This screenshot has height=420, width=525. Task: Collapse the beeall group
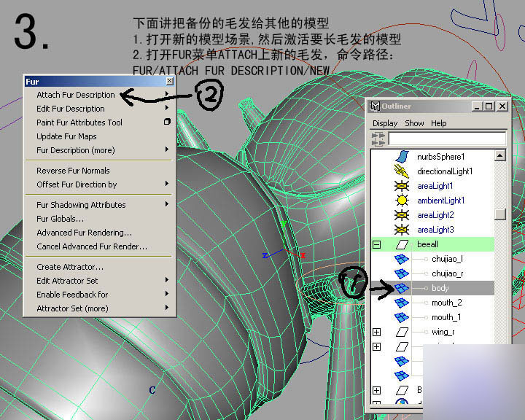pyautogui.click(x=377, y=244)
